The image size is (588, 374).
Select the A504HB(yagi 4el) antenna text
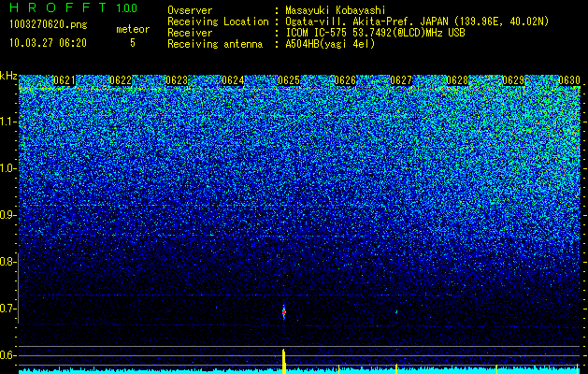[x=330, y=44]
